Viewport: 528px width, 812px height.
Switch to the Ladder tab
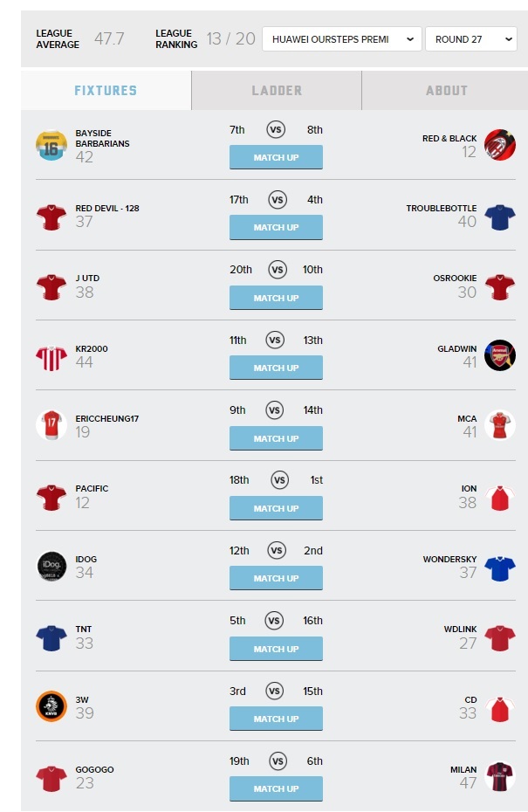(277, 91)
